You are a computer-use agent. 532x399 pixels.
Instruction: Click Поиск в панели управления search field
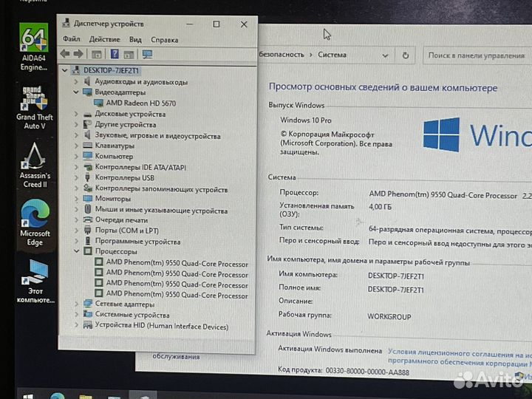(477, 55)
